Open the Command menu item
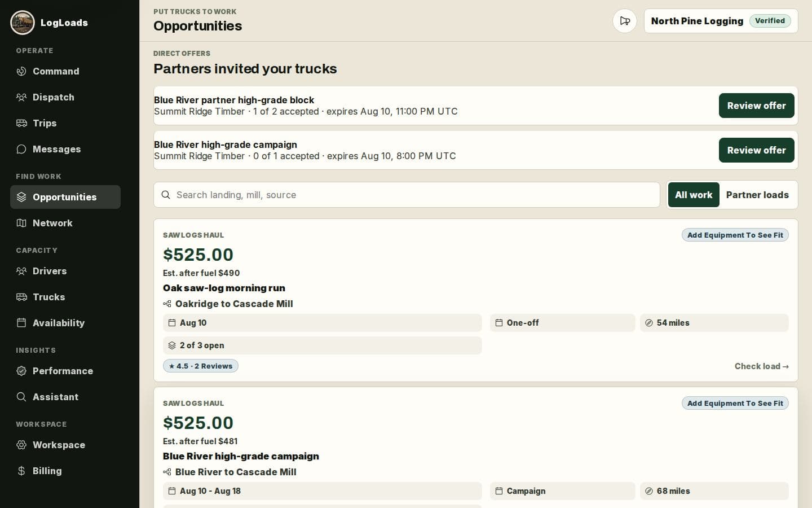812x508 pixels. point(65,71)
